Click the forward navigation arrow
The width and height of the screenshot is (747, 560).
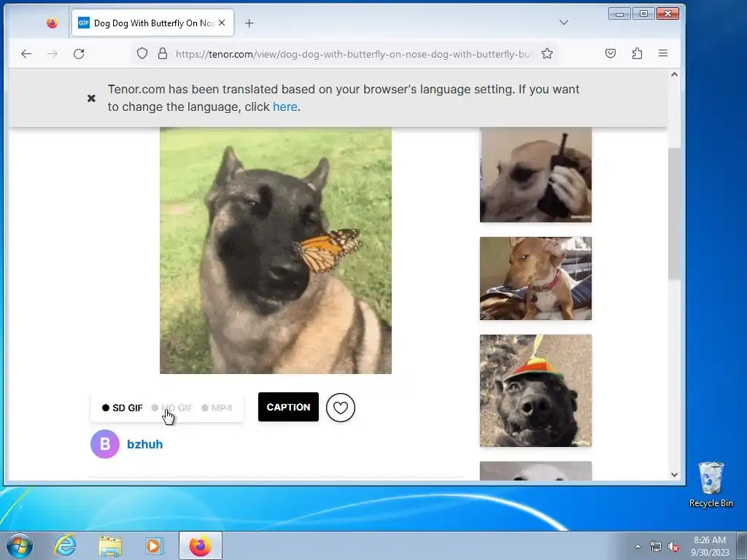click(x=53, y=54)
